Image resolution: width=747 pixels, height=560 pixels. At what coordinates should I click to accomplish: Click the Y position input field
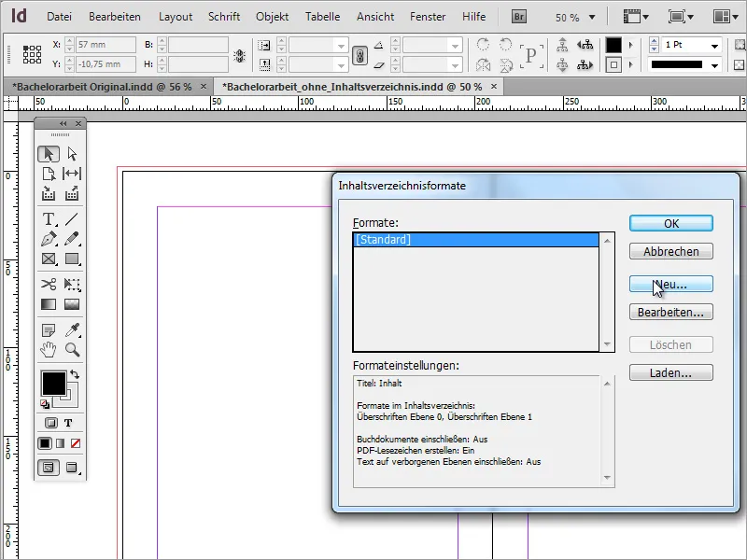click(x=106, y=64)
